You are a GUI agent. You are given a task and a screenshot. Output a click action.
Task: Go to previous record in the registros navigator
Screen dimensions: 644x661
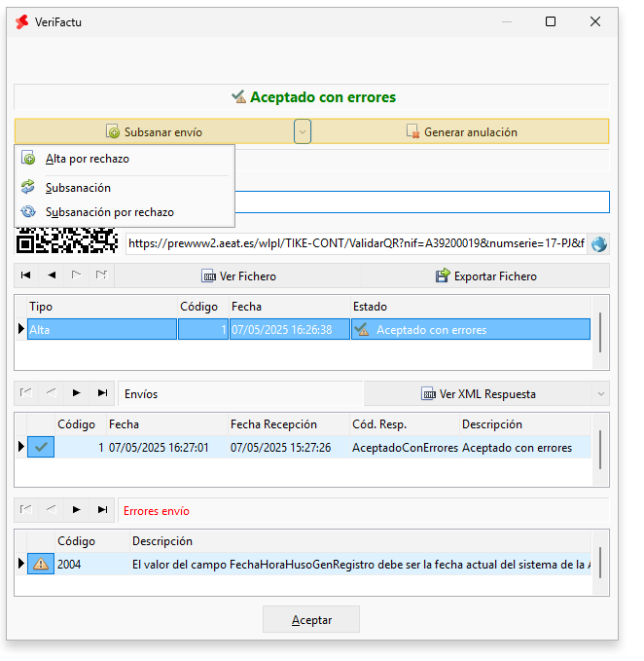click(52, 275)
